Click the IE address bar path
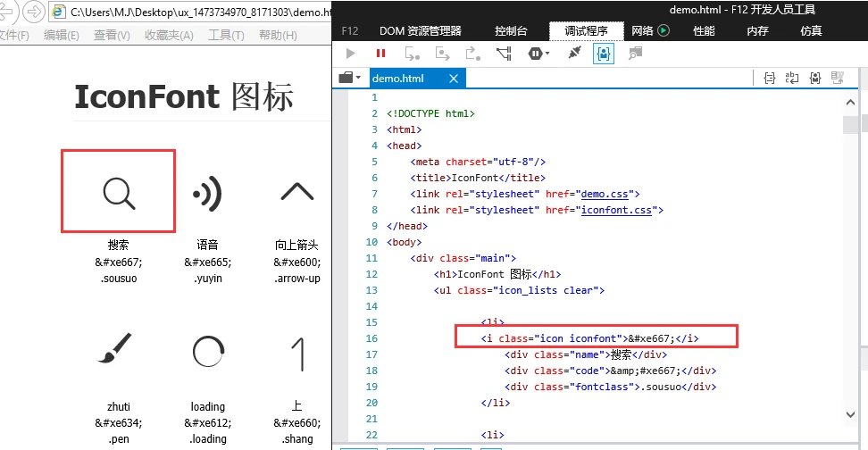This screenshot has height=450, width=868. tap(200, 12)
